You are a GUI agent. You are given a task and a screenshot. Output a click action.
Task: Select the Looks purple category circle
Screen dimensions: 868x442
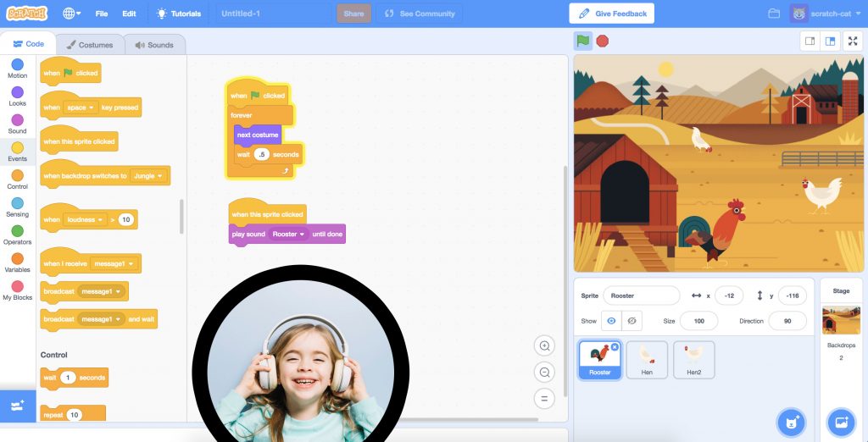[17, 92]
